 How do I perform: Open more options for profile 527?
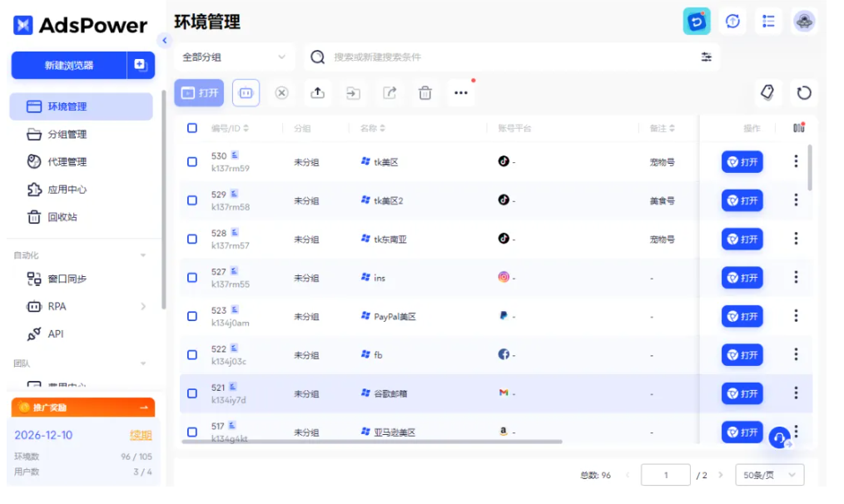click(x=796, y=278)
